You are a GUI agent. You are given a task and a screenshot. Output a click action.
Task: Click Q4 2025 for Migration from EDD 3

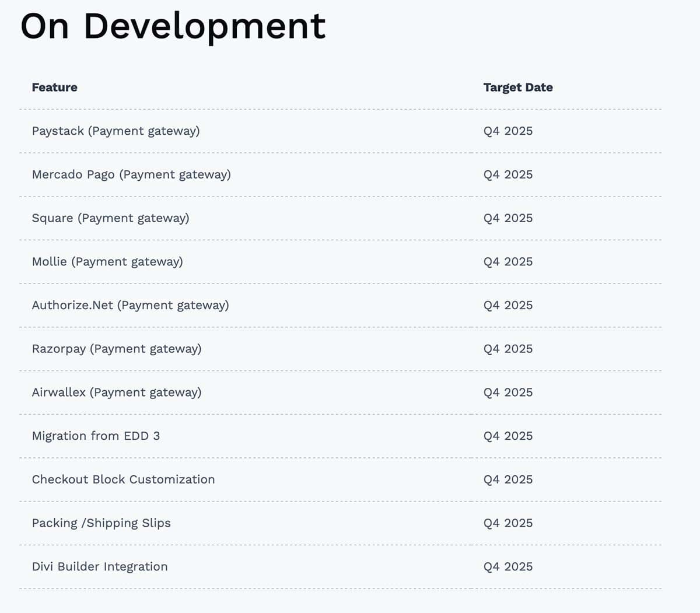pyautogui.click(x=508, y=436)
